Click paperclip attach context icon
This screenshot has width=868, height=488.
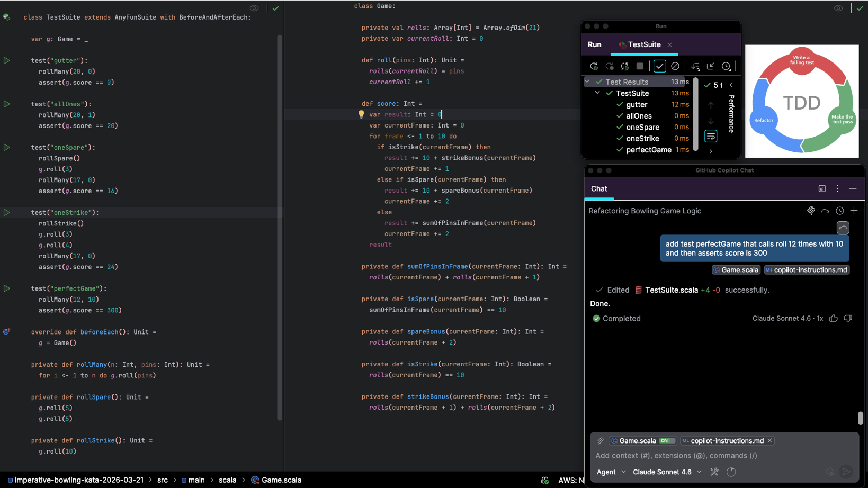coord(601,440)
